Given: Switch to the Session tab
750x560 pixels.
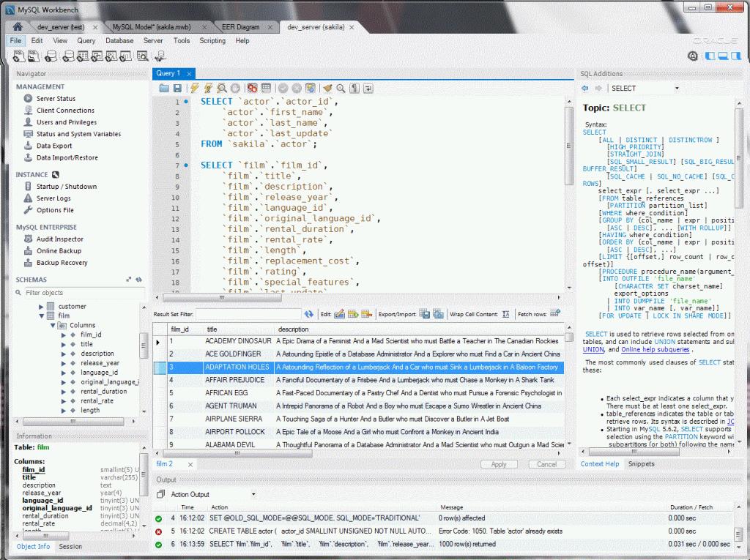Looking at the screenshot, I should [70, 546].
